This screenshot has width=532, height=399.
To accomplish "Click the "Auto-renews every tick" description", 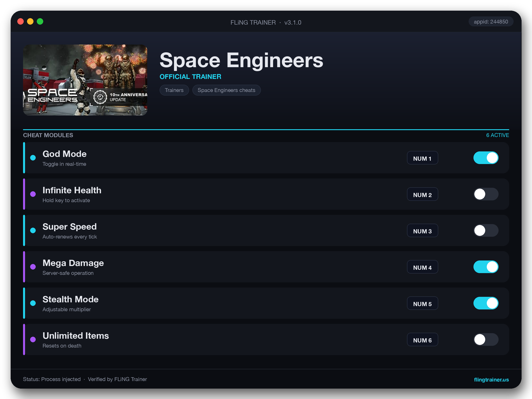I will [x=70, y=237].
